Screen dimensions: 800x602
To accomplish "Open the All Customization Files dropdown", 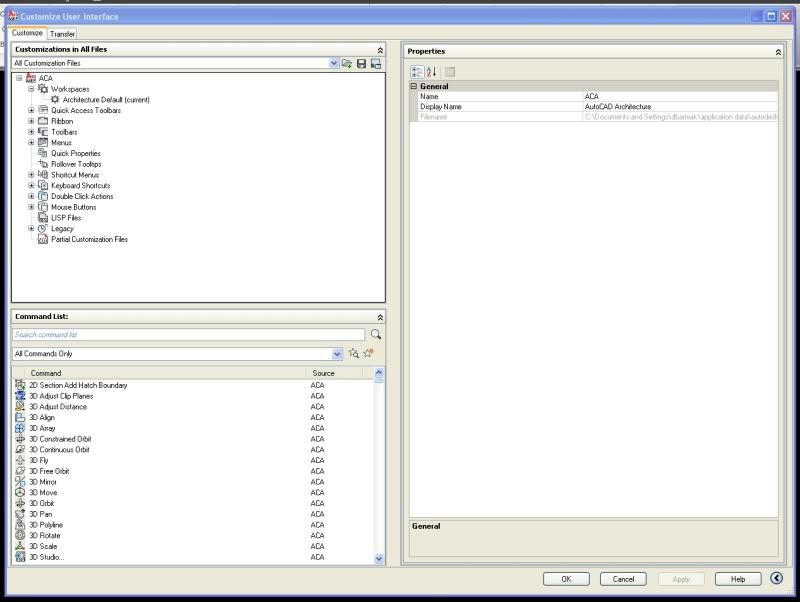I will [334, 63].
